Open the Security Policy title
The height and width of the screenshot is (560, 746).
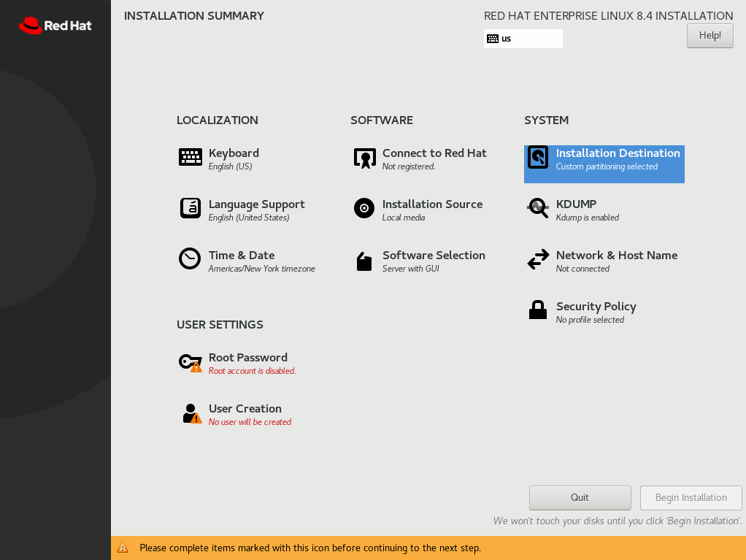coord(596,307)
